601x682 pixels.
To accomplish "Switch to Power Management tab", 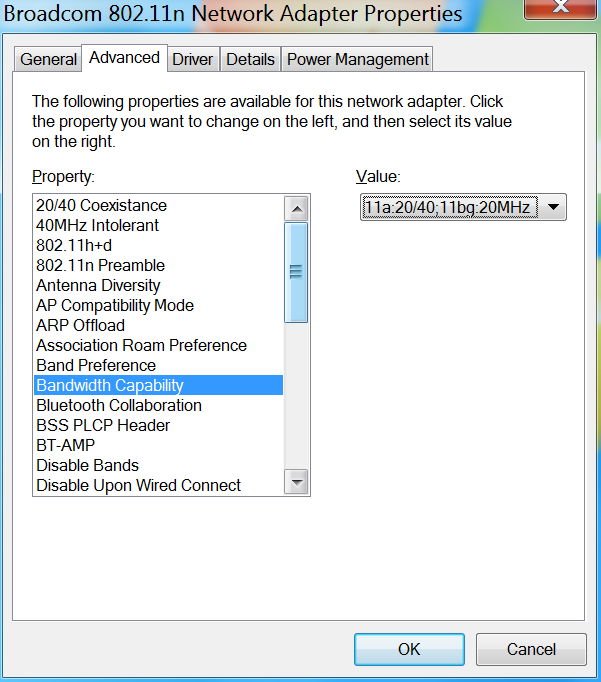I will tap(357, 59).
